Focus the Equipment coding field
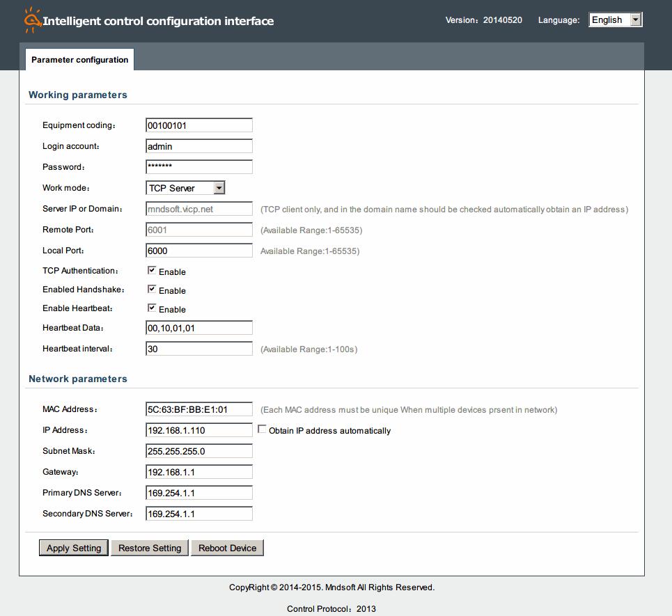Screen dimensions: 672x616 [199, 125]
